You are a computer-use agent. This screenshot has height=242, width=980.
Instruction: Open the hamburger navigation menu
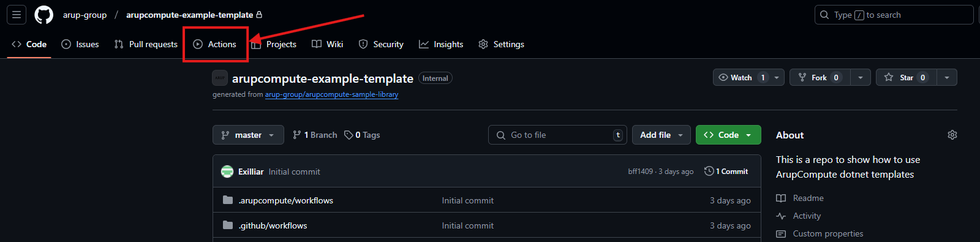[17, 15]
